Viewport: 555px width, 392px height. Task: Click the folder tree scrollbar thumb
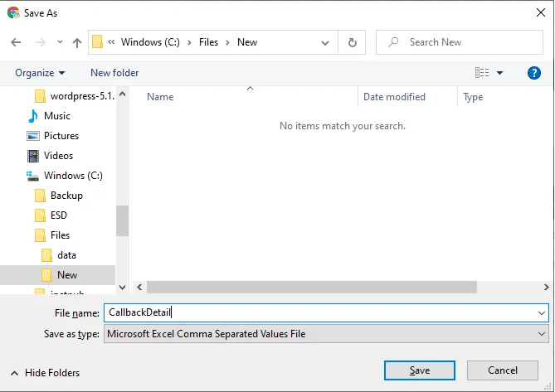pyautogui.click(x=123, y=220)
